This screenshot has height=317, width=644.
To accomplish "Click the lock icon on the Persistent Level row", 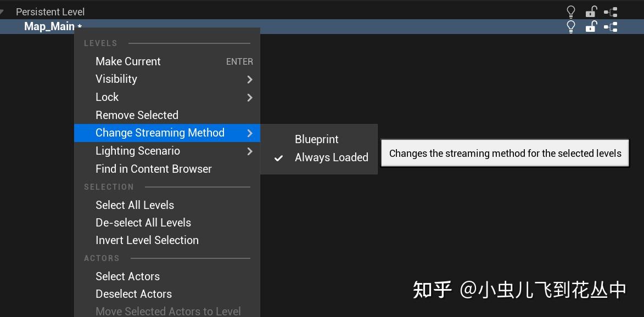I will (591, 12).
